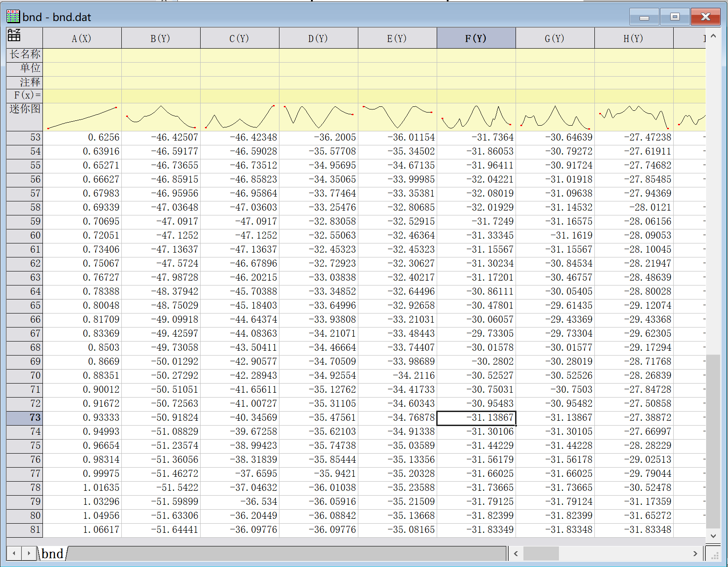This screenshot has height=567, width=728.
Task: Click the vertical scrollbar down arrow
Action: click(x=713, y=536)
